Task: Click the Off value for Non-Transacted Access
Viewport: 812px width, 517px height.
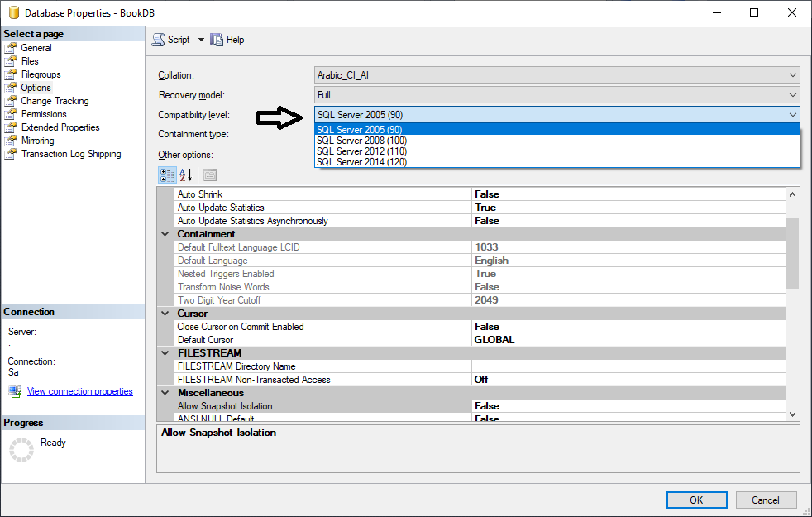Action: [x=481, y=380]
